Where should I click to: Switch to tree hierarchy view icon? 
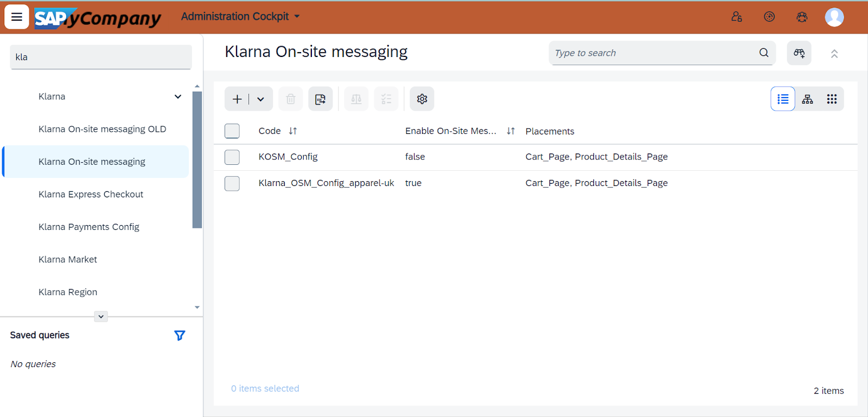pos(807,99)
